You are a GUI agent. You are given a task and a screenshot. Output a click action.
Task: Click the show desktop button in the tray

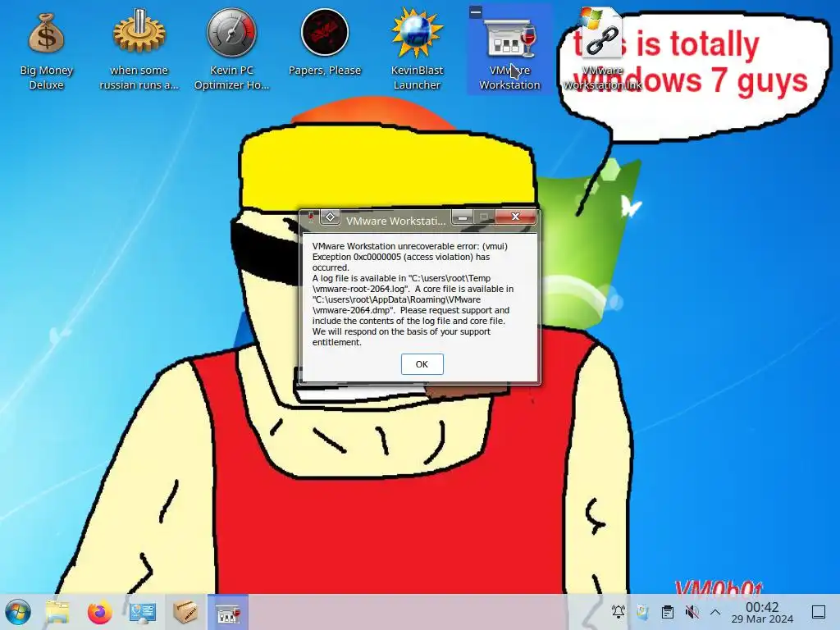(x=819, y=612)
